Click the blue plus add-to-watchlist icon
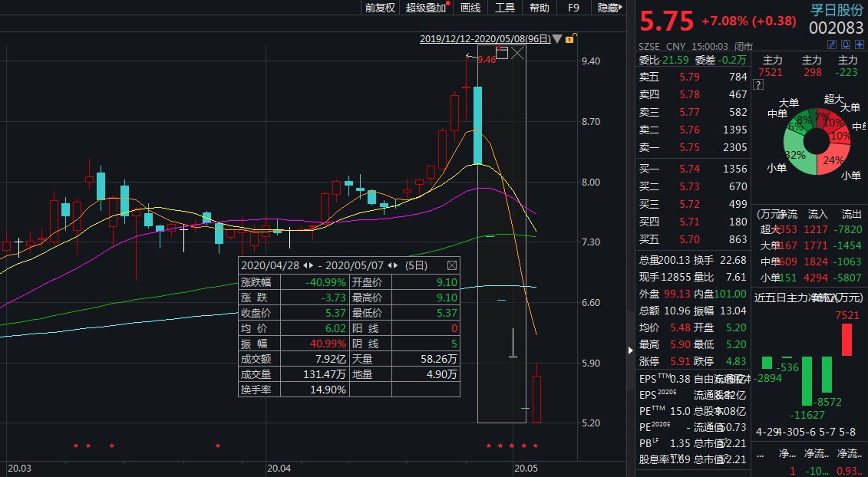 (859, 46)
